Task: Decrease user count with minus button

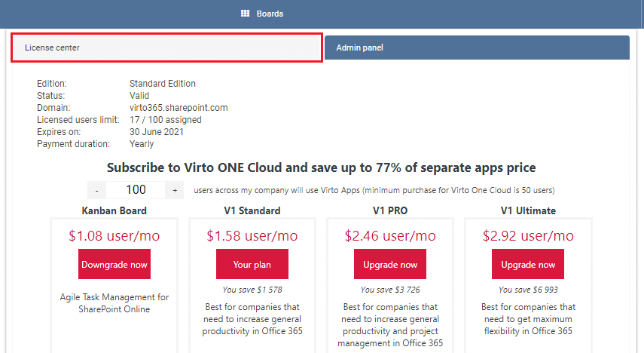Action: (97, 190)
